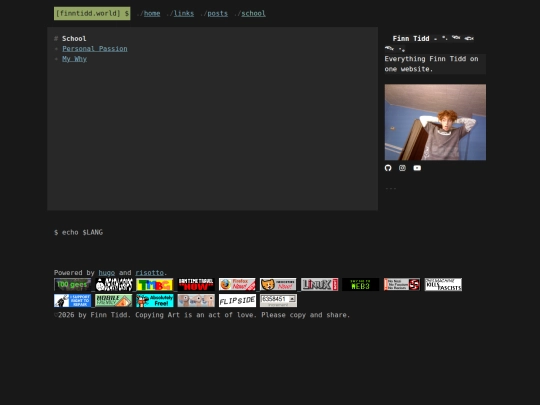Click the Mobile Friendly badge
540x405 pixels.
pos(114,301)
